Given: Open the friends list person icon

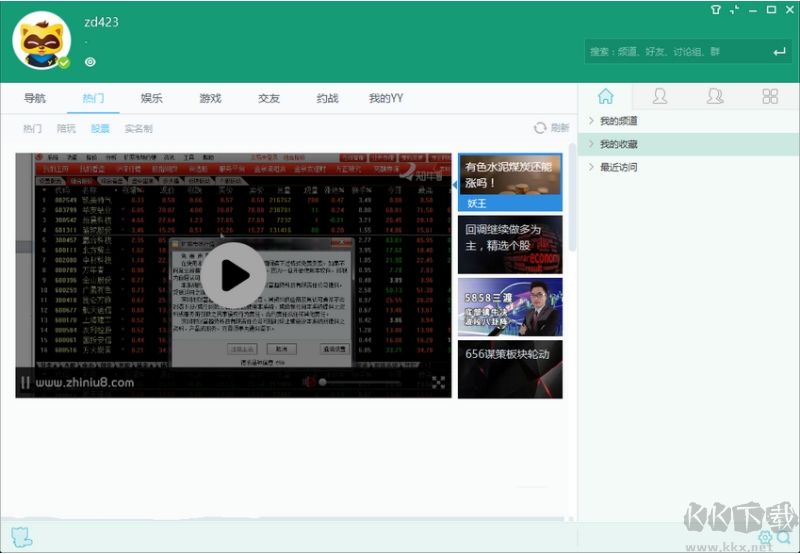Looking at the screenshot, I should pos(660,96).
